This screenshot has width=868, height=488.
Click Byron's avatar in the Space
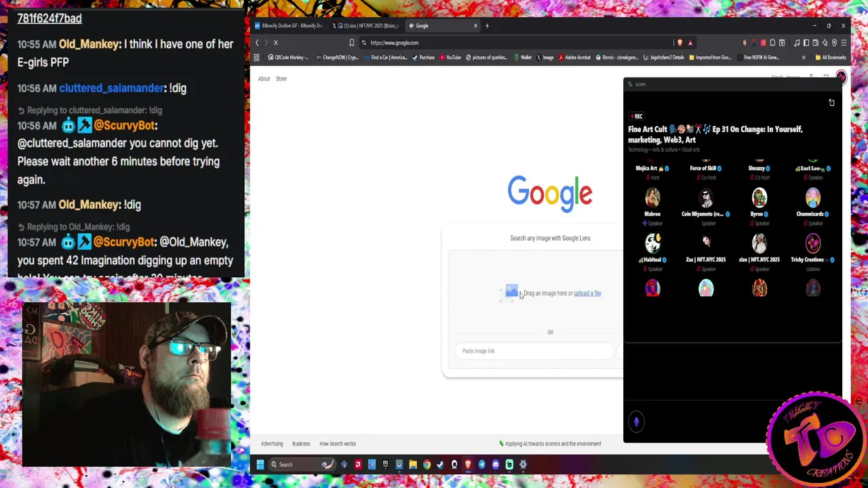tap(759, 197)
